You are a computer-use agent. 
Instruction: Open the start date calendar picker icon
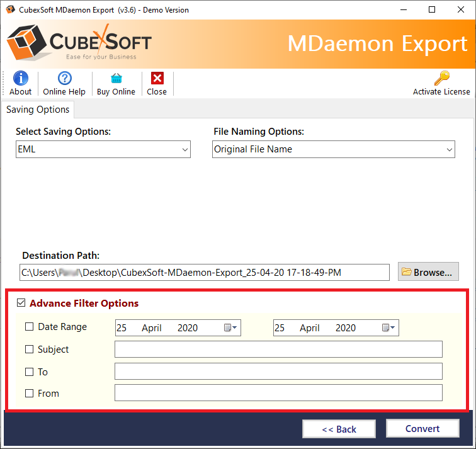pos(230,327)
